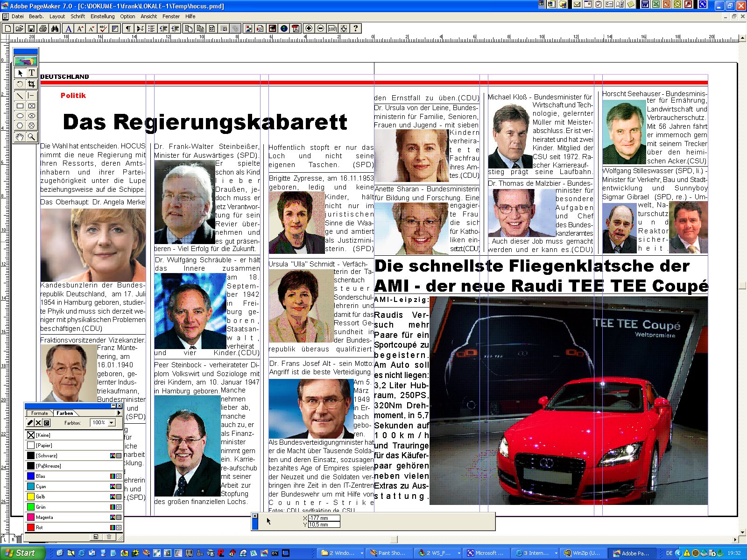This screenshot has width=747, height=560.
Task: Click the Fill and Stroke toolbar icon
Action: [115, 28]
